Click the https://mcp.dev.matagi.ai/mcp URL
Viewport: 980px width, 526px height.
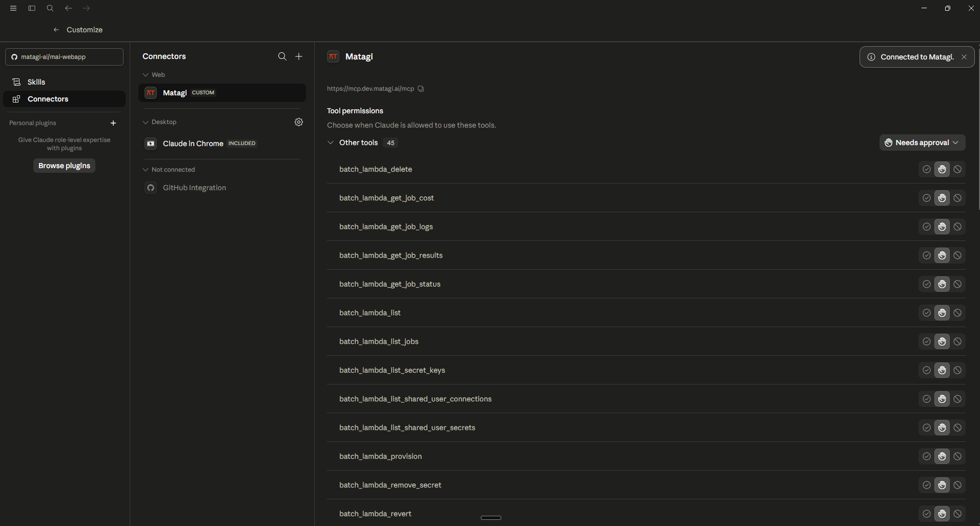pos(371,89)
